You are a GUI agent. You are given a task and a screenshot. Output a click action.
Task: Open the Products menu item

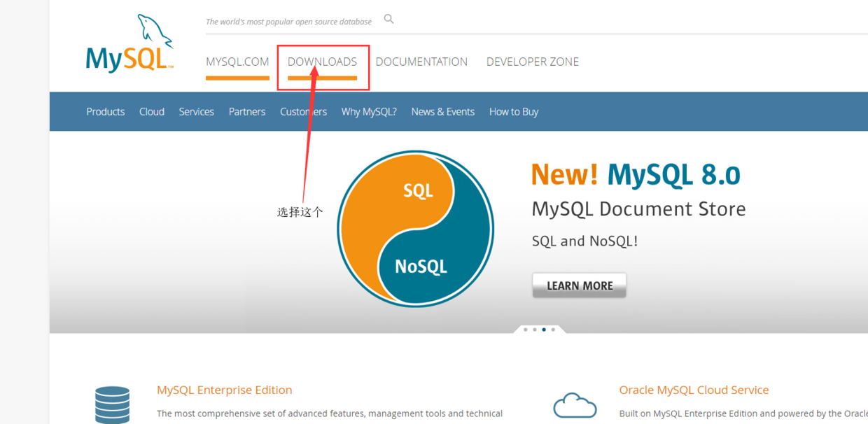[x=106, y=111]
